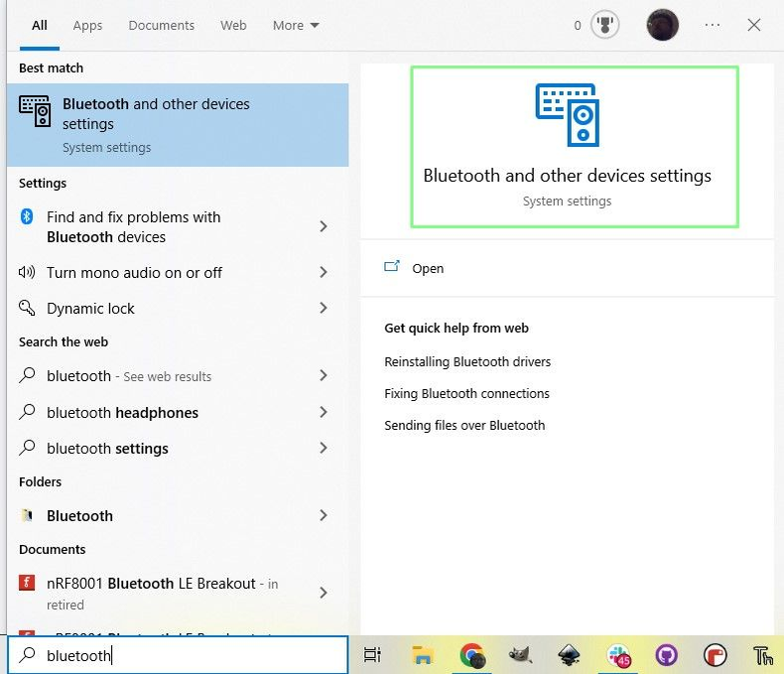Switch to the All tab
Viewport: 784px width, 674px height.
click(40, 25)
